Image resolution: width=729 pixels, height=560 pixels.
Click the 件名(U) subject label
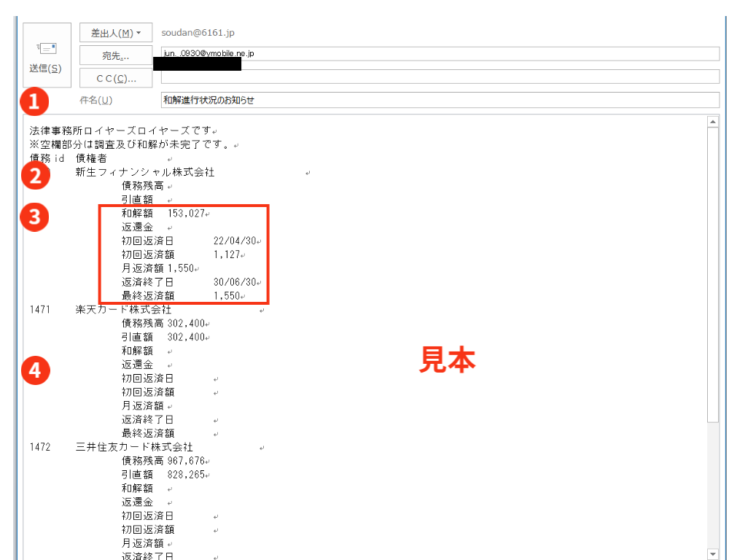click(95, 100)
